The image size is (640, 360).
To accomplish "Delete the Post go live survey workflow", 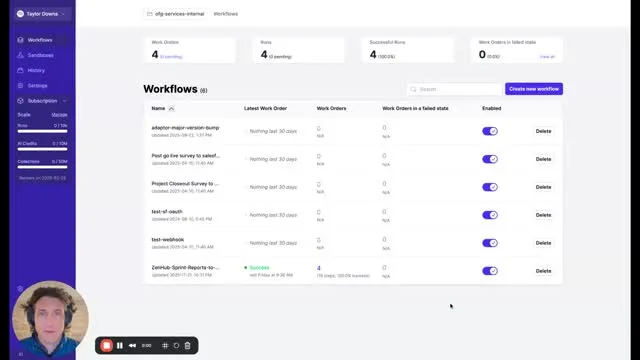I will (x=543, y=159).
